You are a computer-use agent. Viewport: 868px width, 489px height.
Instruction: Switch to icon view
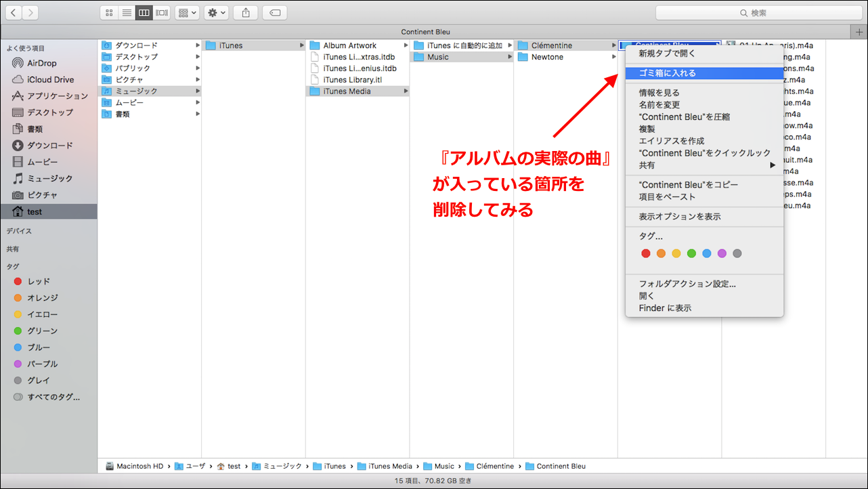109,12
